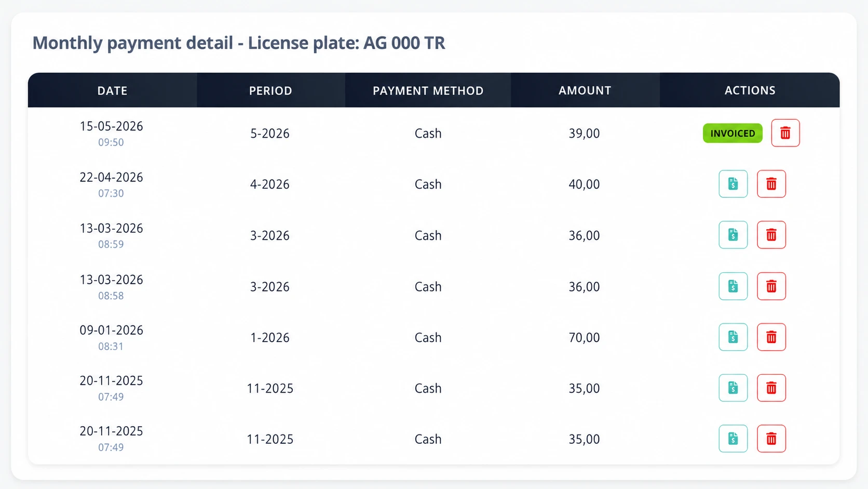
Task: Click invoice icon in second-to-last 11-2025 row
Action: tap(733, 388)
